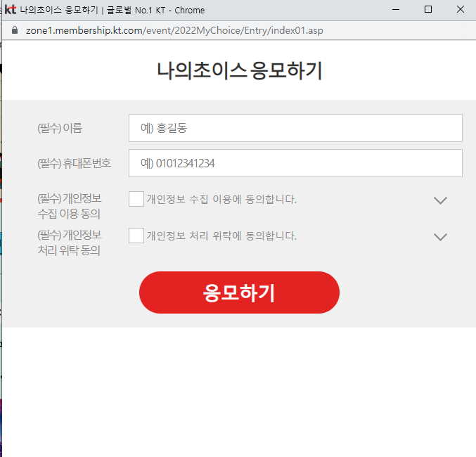Submit with the red 응모하기 button
The height and width of the screenshot is (457, 476).
239,292
